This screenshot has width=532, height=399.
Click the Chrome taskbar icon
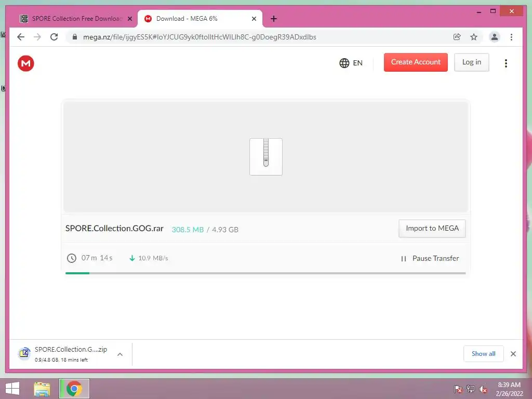tap(74, 389)
